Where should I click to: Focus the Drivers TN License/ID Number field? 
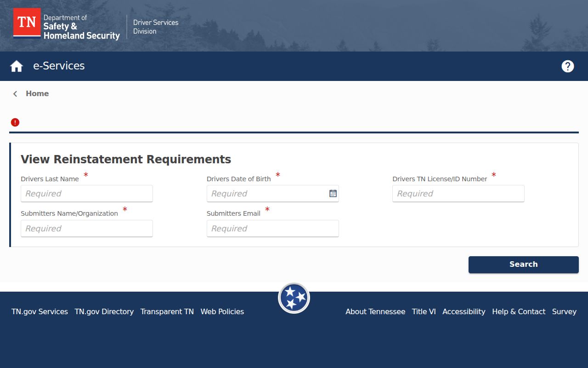tap(458, 194)
